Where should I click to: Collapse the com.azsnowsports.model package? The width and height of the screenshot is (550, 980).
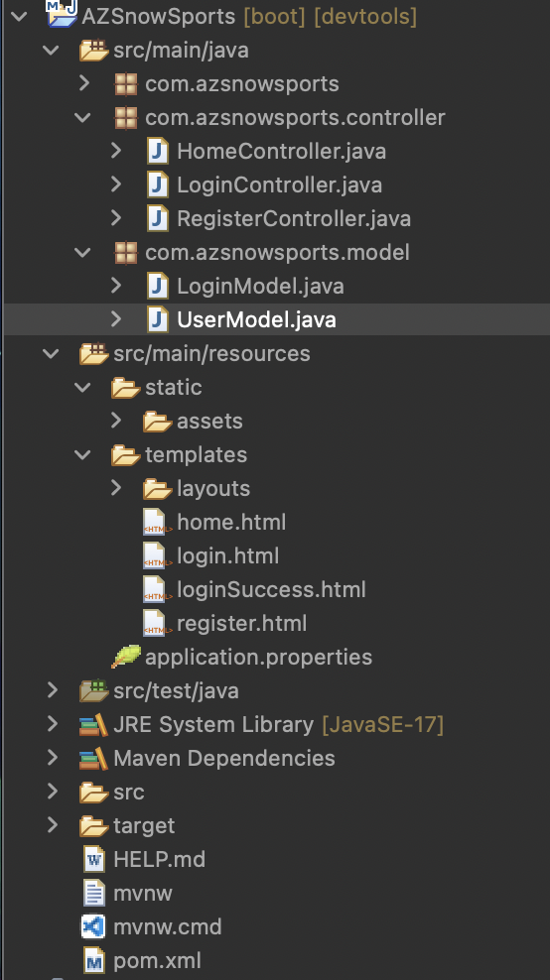click(83, 253)
